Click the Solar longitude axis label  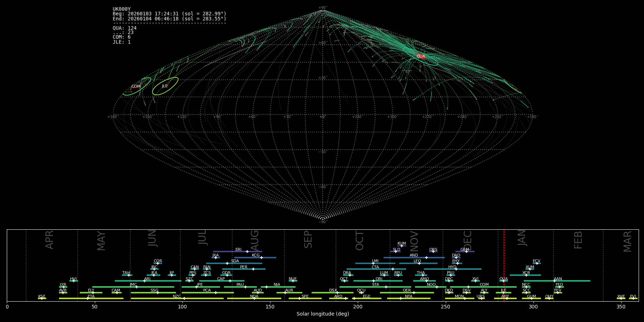coord(323,314)
